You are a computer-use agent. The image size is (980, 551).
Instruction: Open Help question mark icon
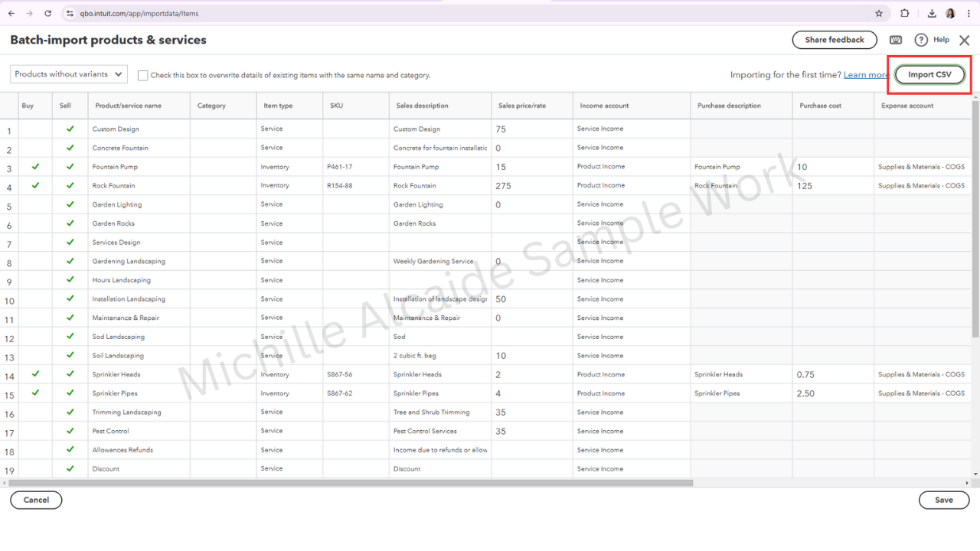pyautogui.click(x=921, y=40)
